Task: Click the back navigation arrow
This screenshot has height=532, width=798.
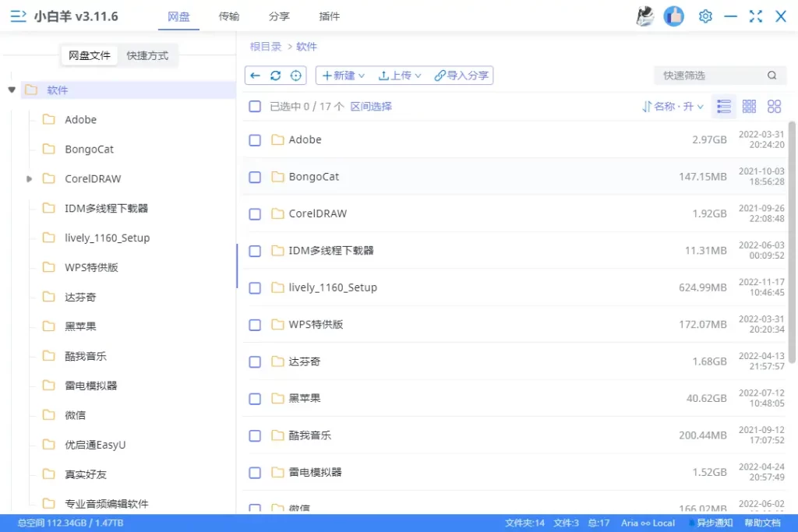Action: point(256,76)
